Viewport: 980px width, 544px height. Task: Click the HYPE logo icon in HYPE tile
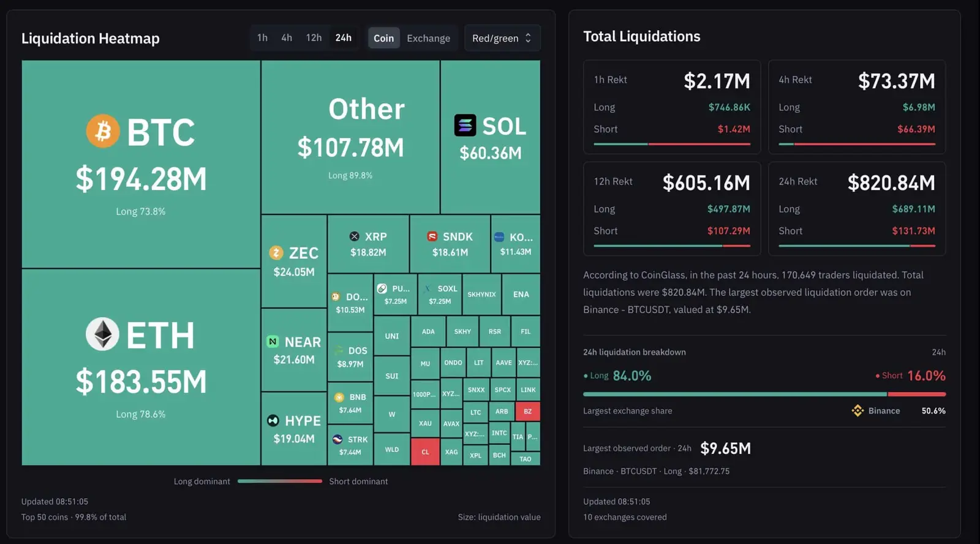click(x=273, y=420)
